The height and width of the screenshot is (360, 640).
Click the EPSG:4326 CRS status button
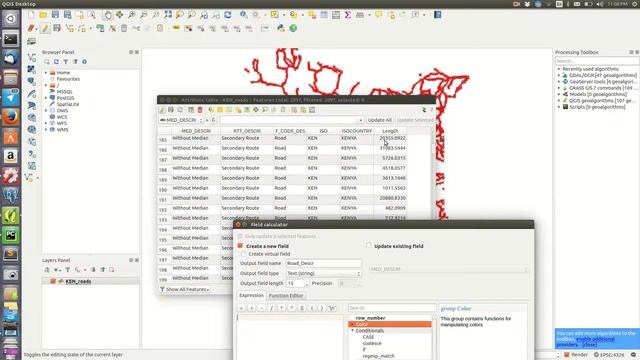click(x=609, y=355)
